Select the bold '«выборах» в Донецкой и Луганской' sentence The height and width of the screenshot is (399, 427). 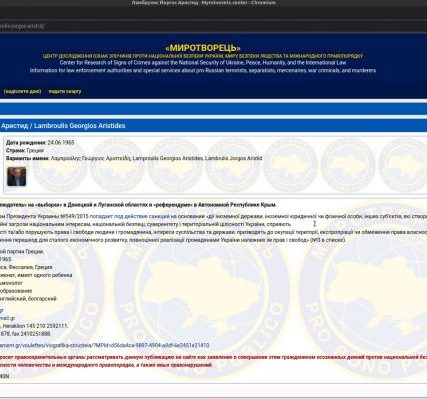pyautogui.click(x=138, y=205)
